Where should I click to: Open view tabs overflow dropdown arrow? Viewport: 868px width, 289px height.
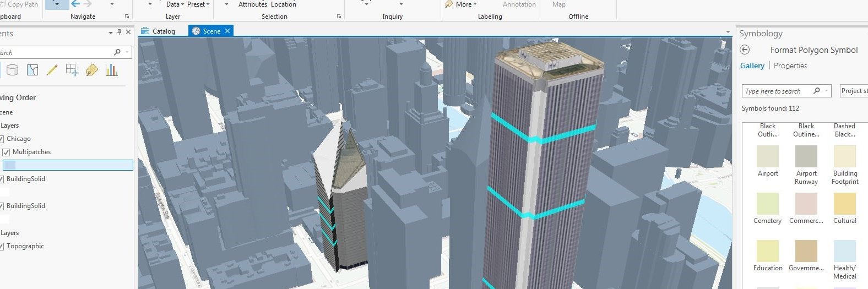click(728, 32)
